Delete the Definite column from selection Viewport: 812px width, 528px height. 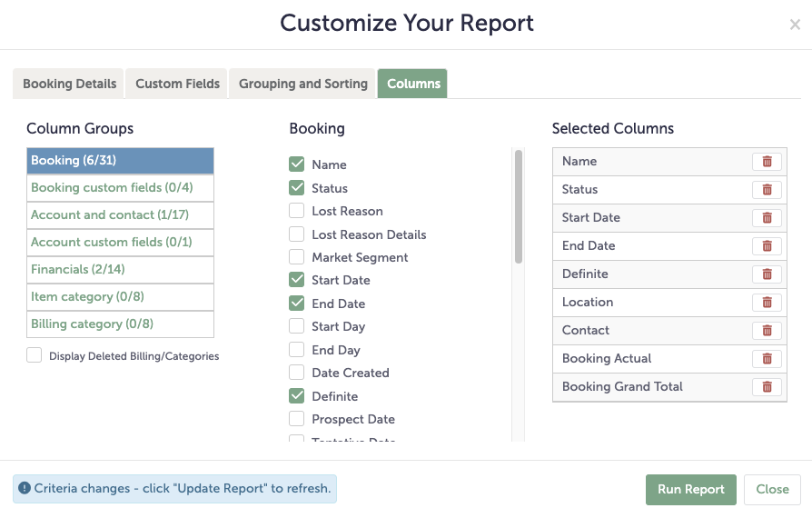pos(767,274)
